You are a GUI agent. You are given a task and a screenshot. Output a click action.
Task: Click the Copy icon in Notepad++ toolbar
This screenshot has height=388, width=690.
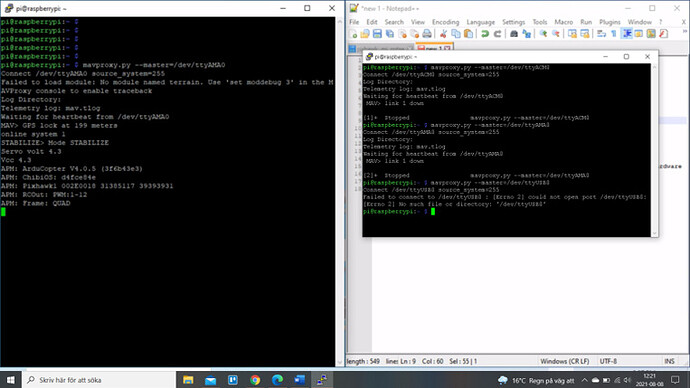tap(456, 34)
